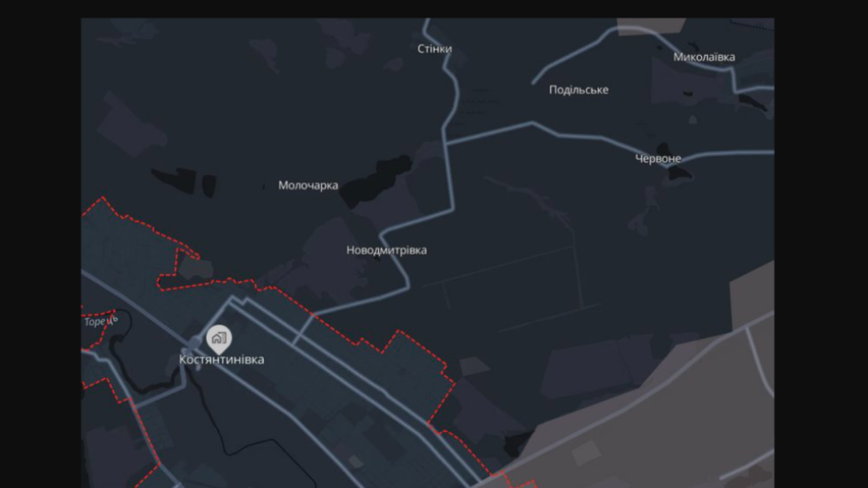Click the Торець river name label

click(101, 321)
